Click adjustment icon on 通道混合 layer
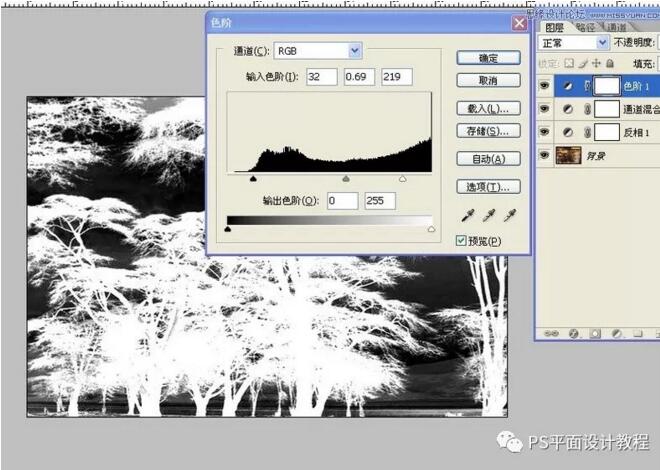This screenshot has width=660, height=470. tap(568, 109)
